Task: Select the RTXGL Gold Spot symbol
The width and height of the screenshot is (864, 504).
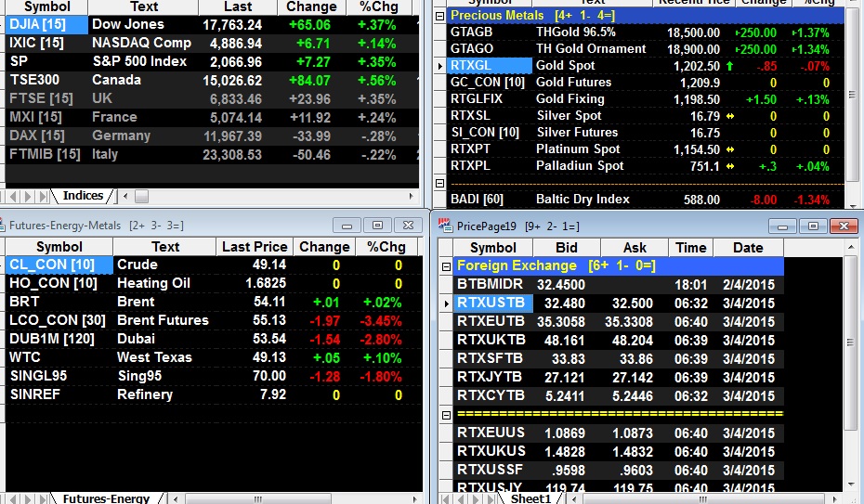Action: [490, 66]
